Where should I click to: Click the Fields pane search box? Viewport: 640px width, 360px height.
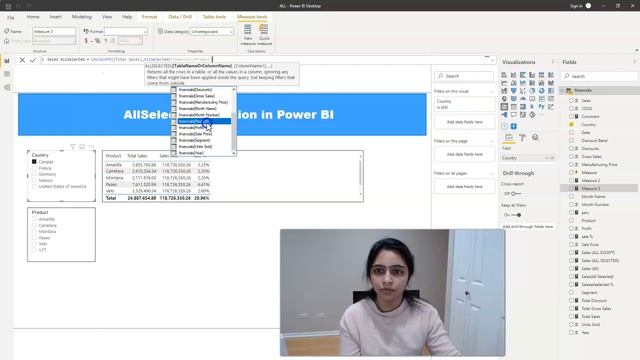pyautogui.click(x=600, y=76)
